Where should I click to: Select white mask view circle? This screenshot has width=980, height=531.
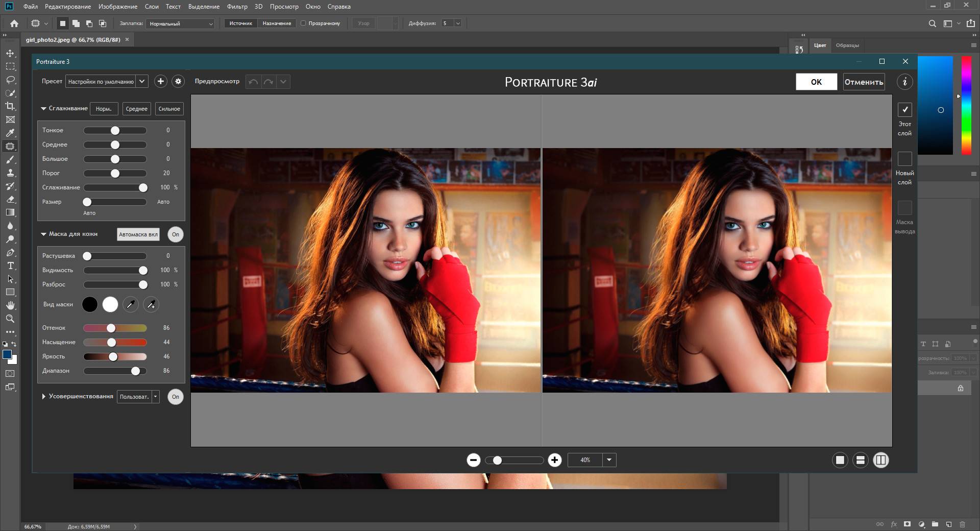110,304
